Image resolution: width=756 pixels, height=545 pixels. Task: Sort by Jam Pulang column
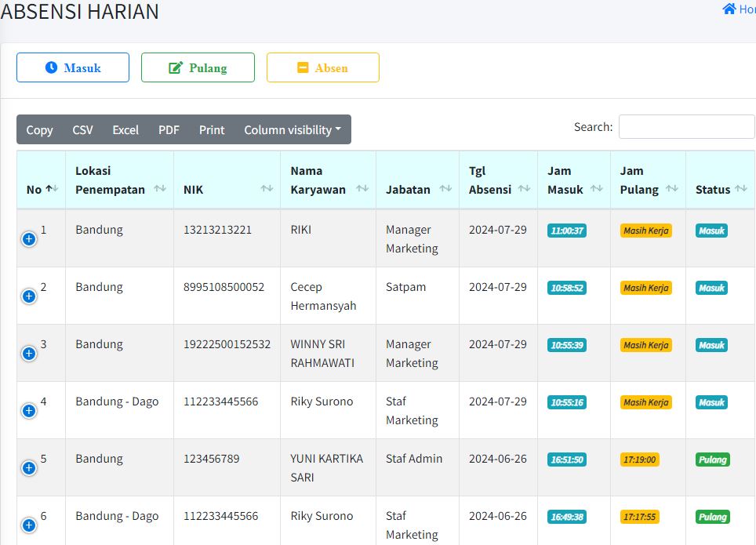[x=648, y=180]
